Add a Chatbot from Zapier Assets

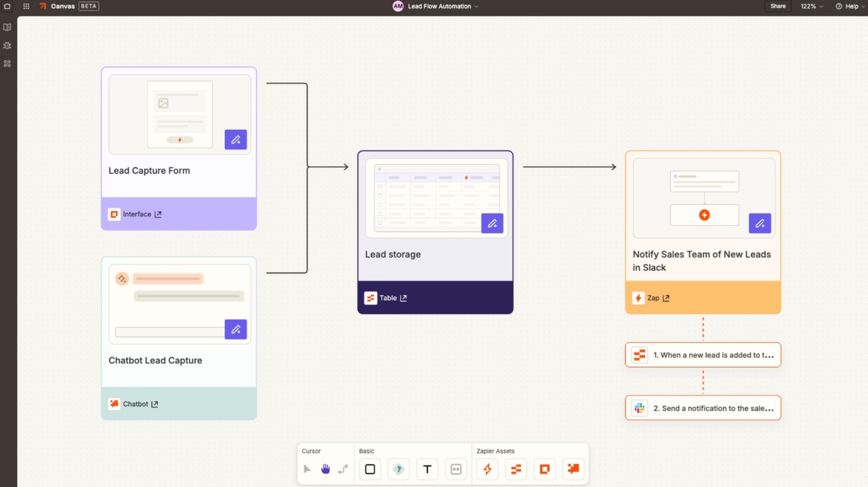(x=573, y=469)
